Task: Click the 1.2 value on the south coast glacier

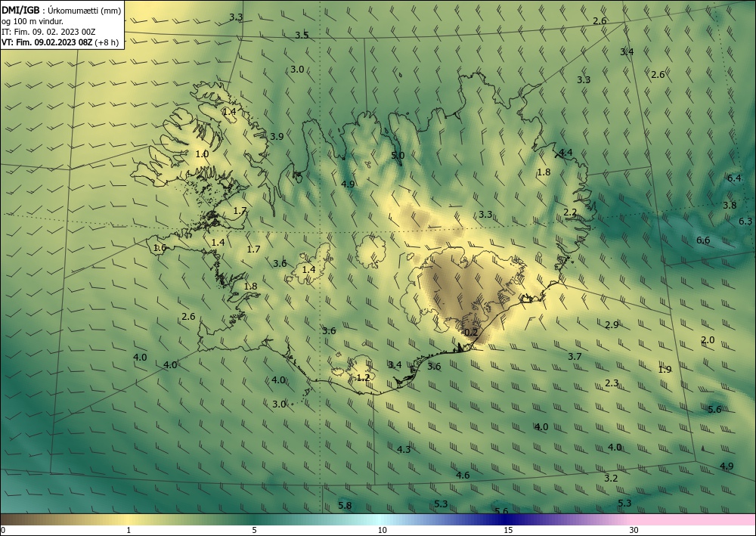Action: 363,377
